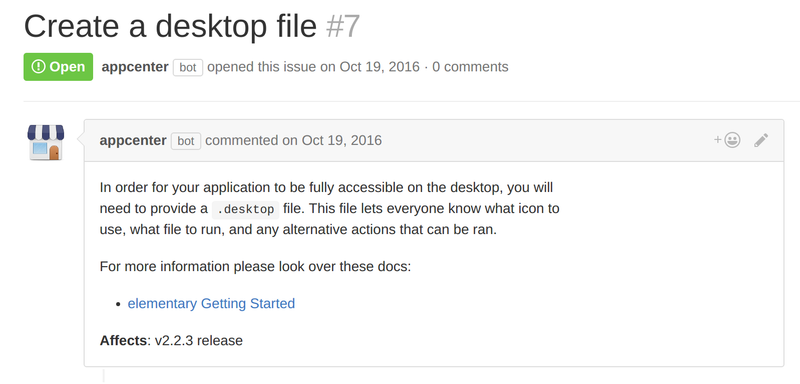Click 'For more information please look over' line
Viewport: 800px width, 384px height.
(x=255, y=267)
